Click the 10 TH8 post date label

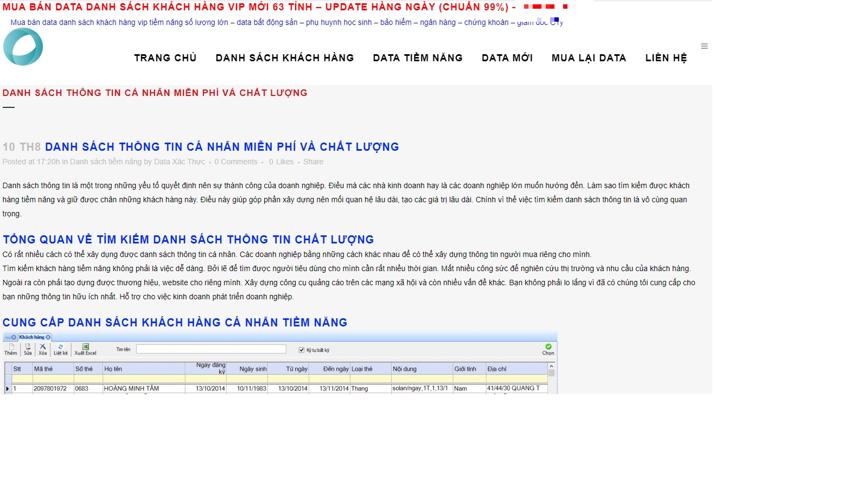coord(22,147)
